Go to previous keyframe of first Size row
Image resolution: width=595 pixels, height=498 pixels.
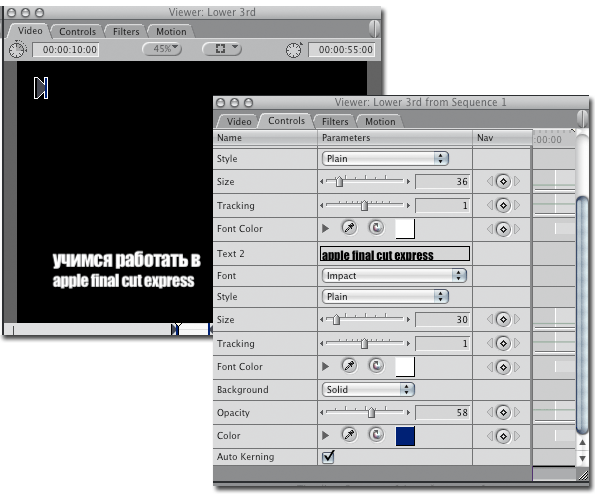490,181
